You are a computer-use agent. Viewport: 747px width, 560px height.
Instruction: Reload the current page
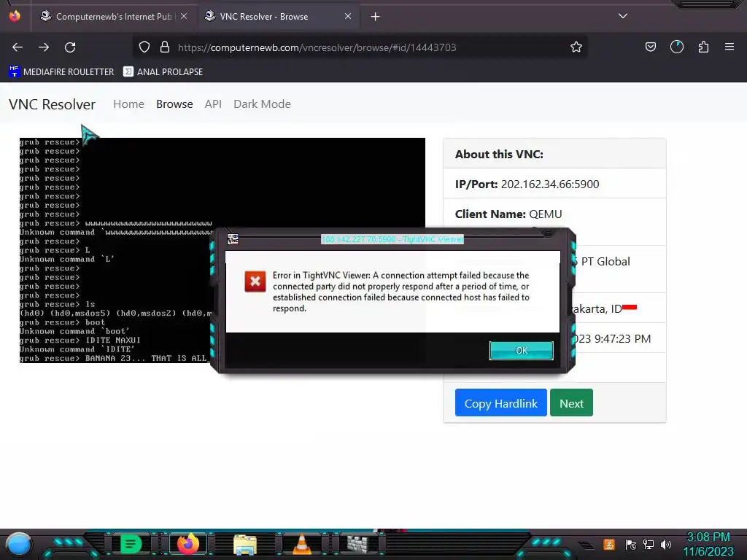(70, 47)
